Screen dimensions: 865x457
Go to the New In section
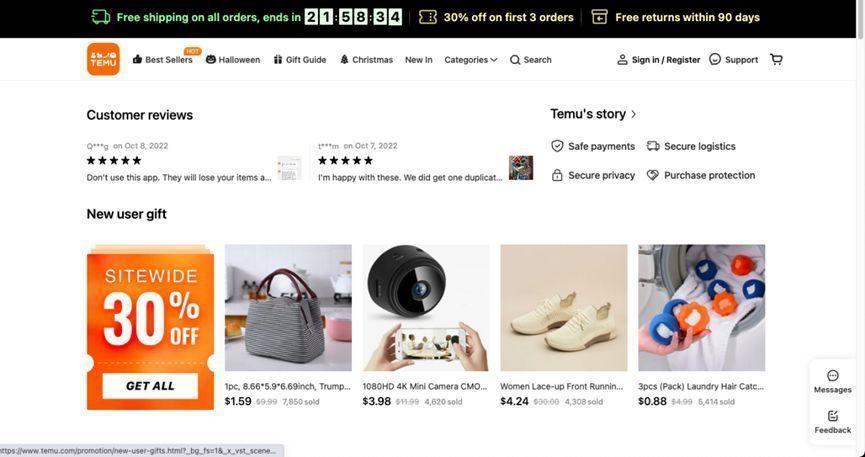point(418,60)
